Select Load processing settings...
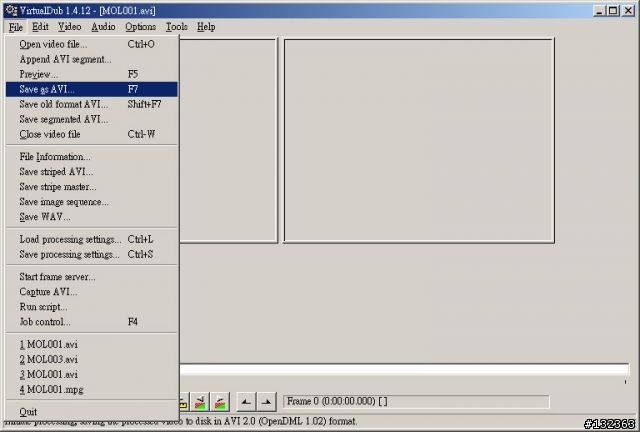The height and width of the screenshot is (432, 640). pyautogui.click(x=92, y=239)
